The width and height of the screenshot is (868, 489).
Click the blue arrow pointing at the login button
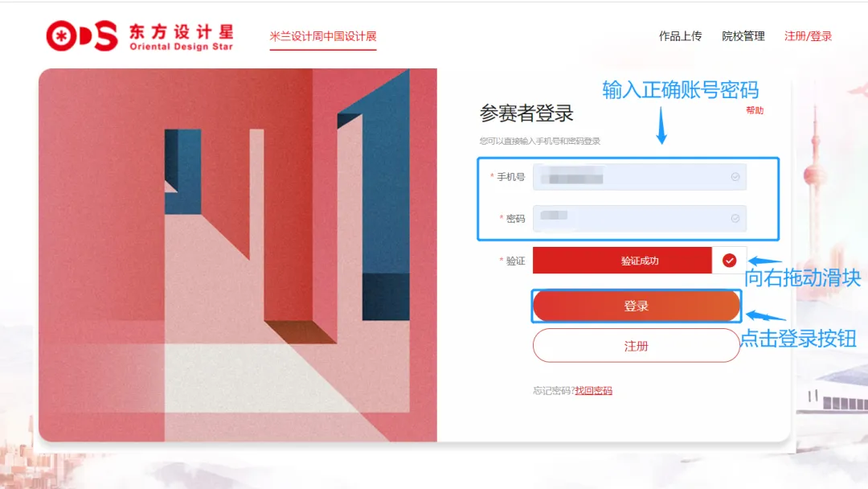point(766,316)
